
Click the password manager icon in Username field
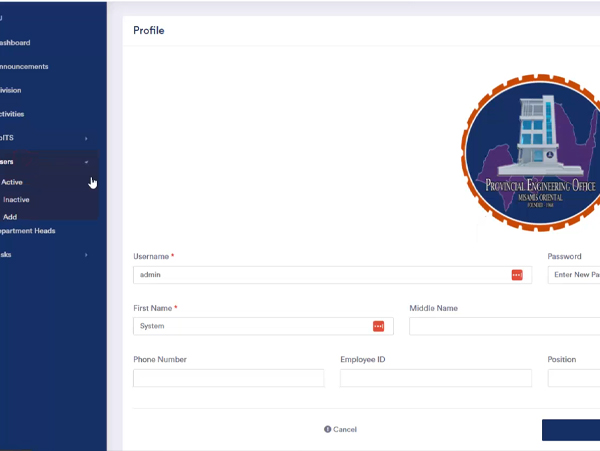coord(517,275)
